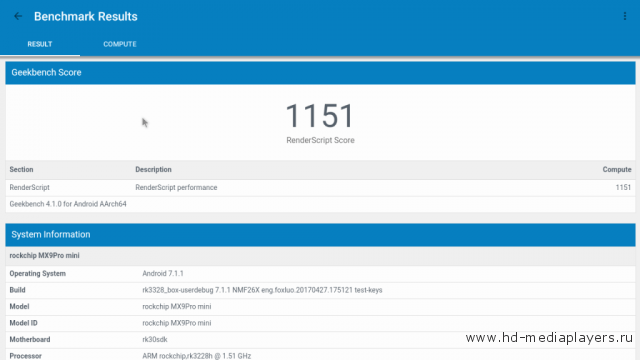The width and height of the screenshot is (640, 360).
Task: Switch to the RESULT tab
Action: 40,44
